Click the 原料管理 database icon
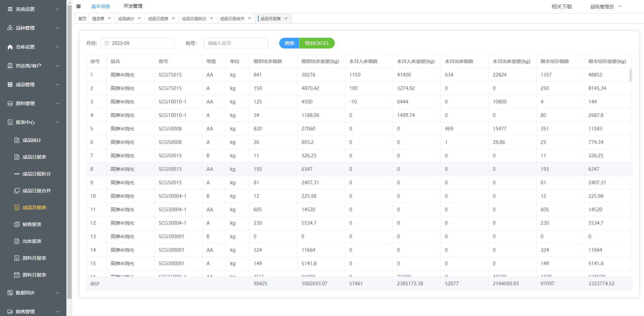The image size is (644, 316). click(10, 103)
